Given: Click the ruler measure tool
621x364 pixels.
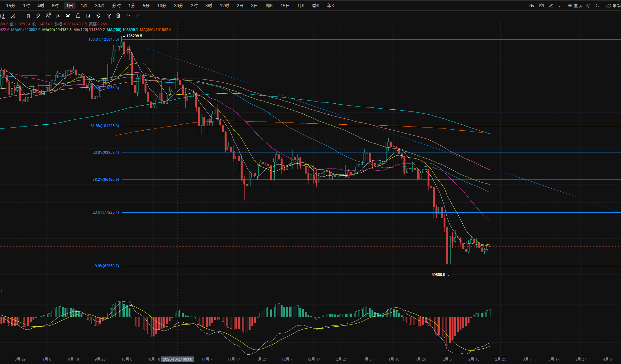Looking at the screenshot, I should (x=38, y=16).
